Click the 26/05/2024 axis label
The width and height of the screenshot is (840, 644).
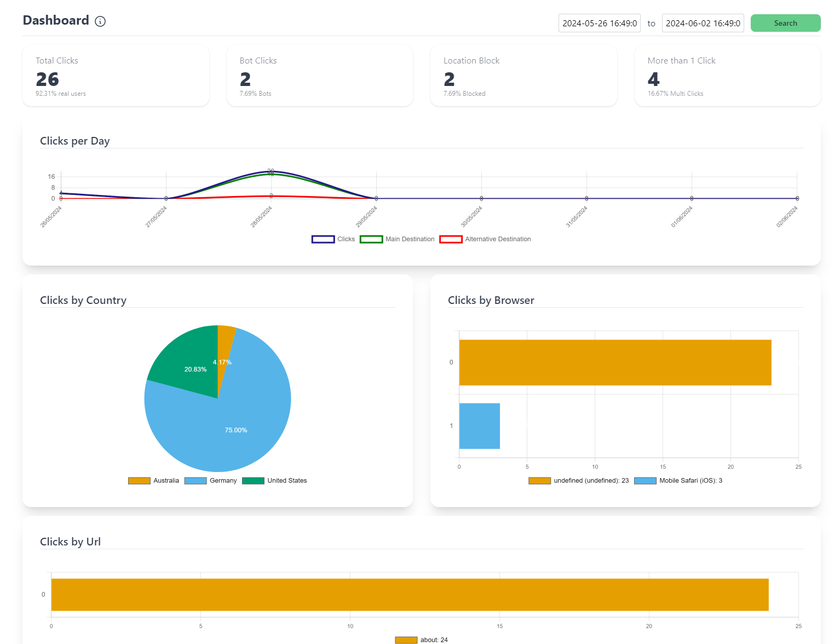pyautogui.click(x=51, y=217)
